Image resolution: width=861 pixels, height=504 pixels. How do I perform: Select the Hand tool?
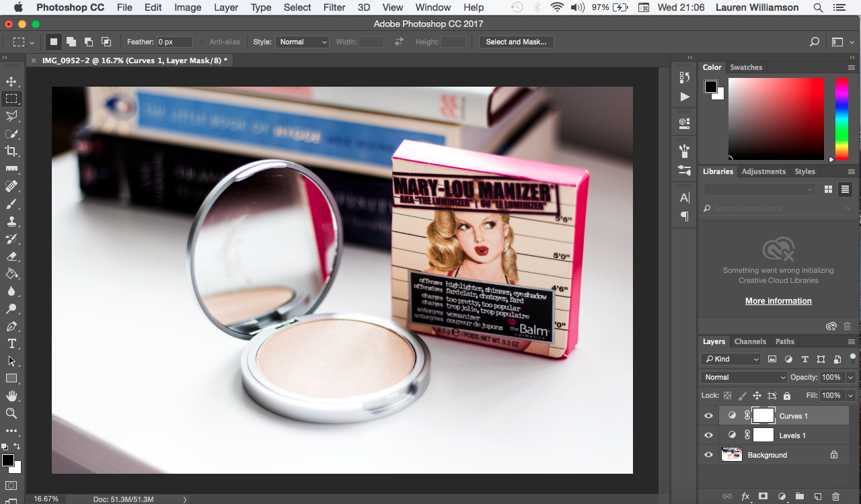[x=11, y=396]
